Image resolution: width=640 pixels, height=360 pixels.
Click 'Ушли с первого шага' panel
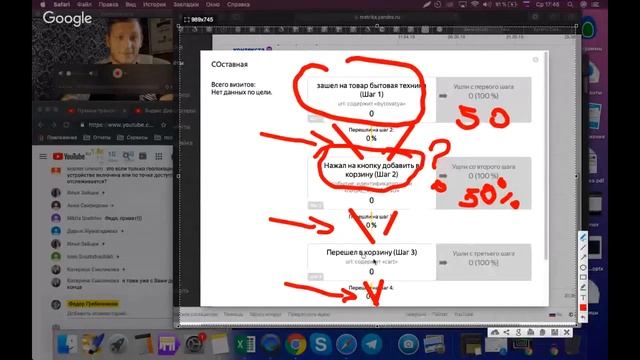tap(484, 100)
